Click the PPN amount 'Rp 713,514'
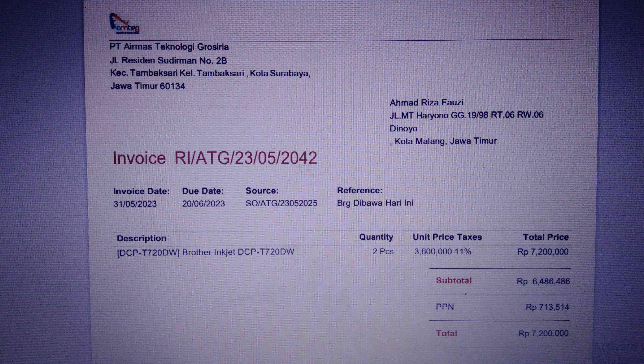Screen dimensions: 644x364 coord(548,307)
